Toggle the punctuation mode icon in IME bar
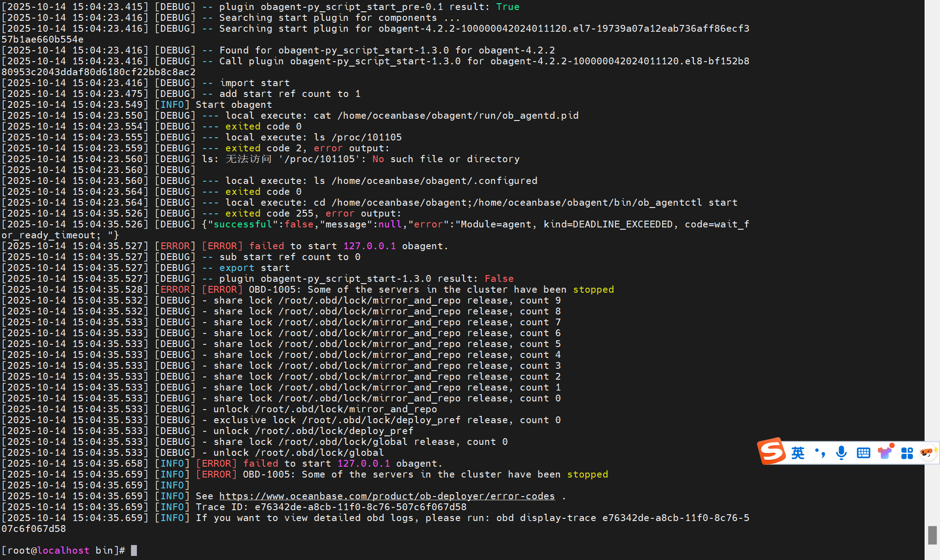This screenshot has height=560, width=940. click(820, 453)
